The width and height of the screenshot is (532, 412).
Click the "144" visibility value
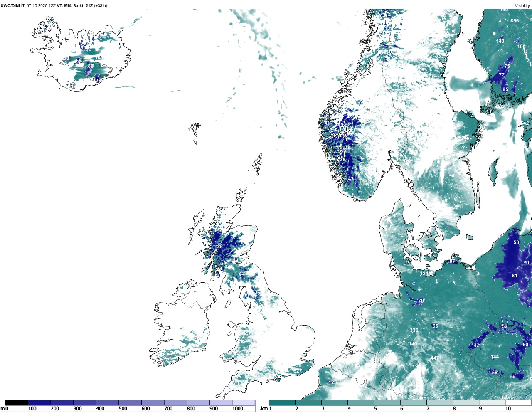(495, 357)
